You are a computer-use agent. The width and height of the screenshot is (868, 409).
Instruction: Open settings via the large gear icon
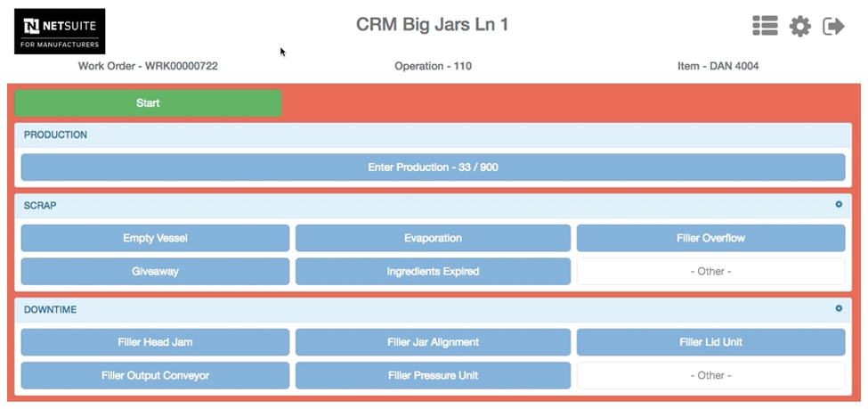point(800,26)
